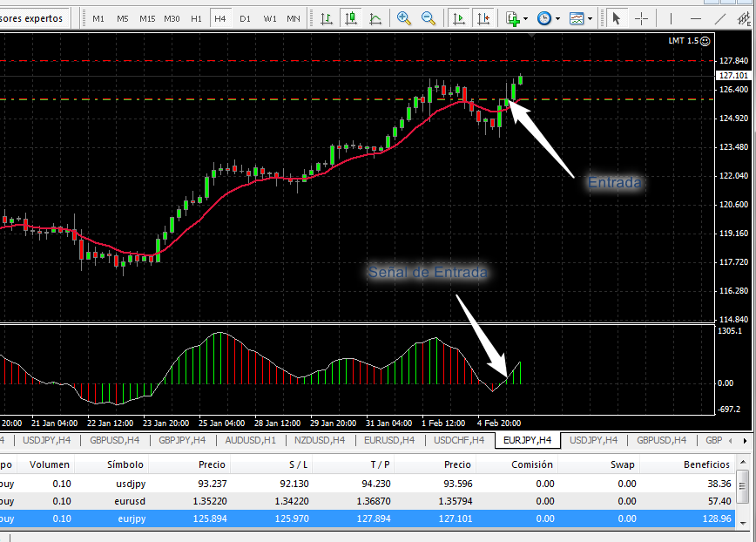Select the arrow cursor tool
This screenshot has width=756, height=542.
point(616,19)
